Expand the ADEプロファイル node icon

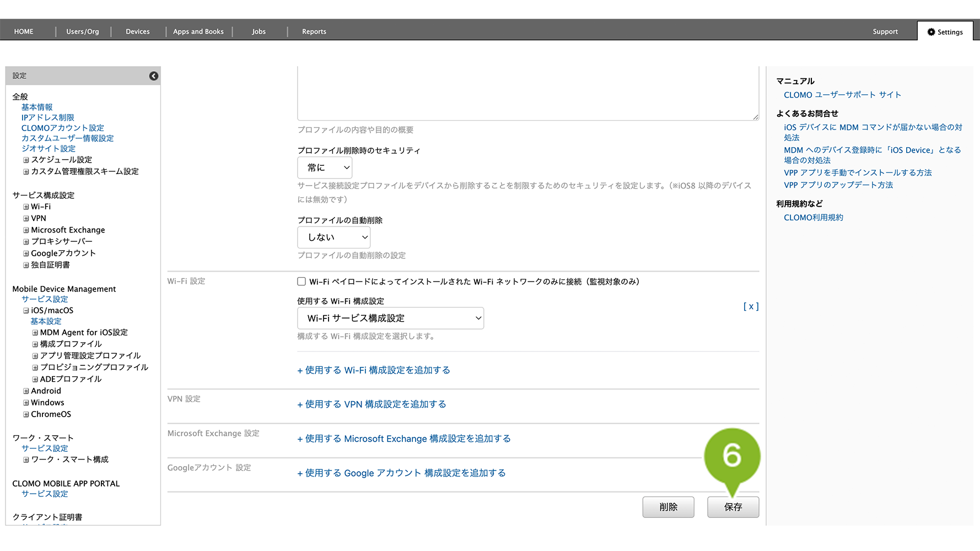35,380
